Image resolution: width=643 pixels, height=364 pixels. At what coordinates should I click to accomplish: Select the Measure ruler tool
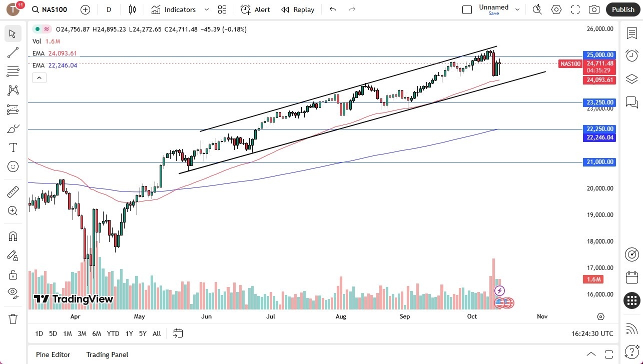tap(13, 191)
